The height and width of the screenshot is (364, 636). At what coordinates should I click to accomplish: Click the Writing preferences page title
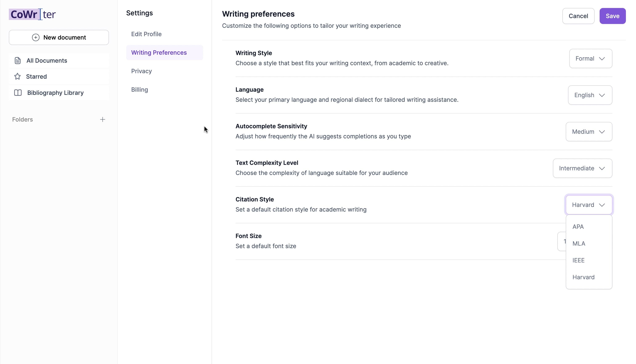coord(258,14)
